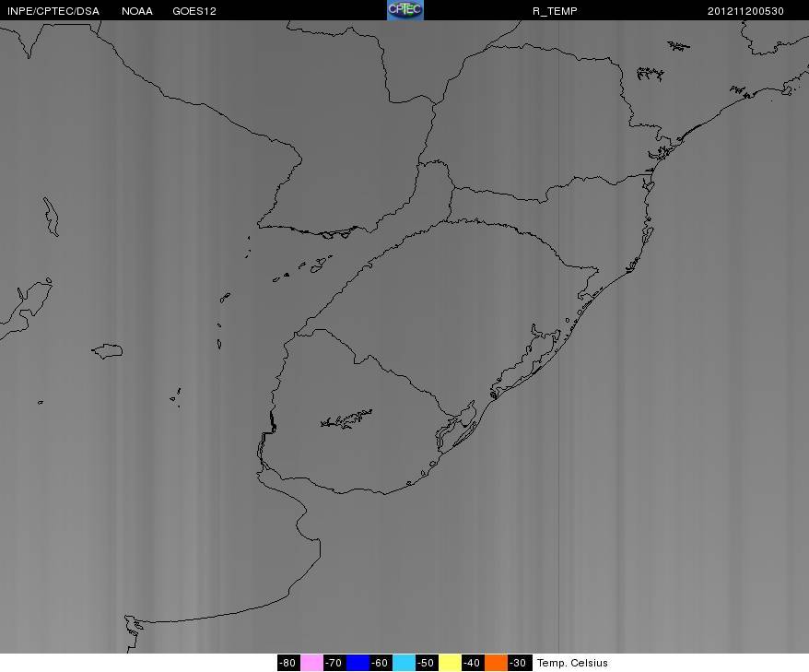The image size is (809, 672).
Task: Click the -60 legend value
Action: tap(381, 663)
